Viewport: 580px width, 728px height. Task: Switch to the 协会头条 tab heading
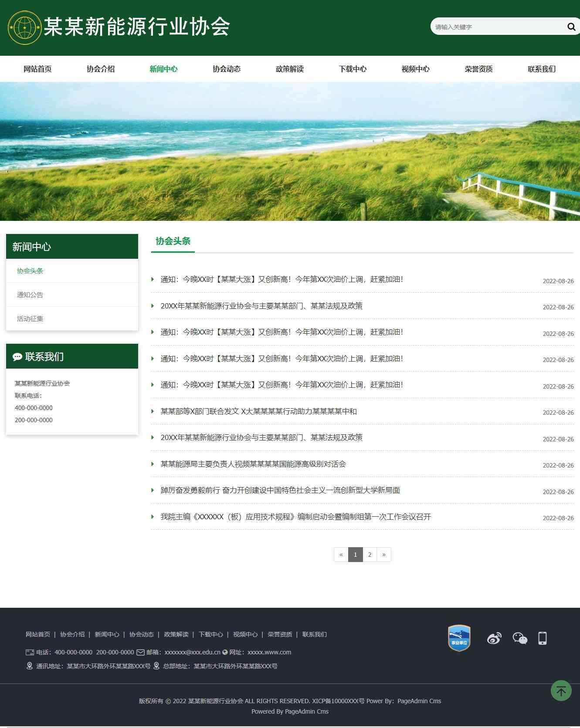173,241
